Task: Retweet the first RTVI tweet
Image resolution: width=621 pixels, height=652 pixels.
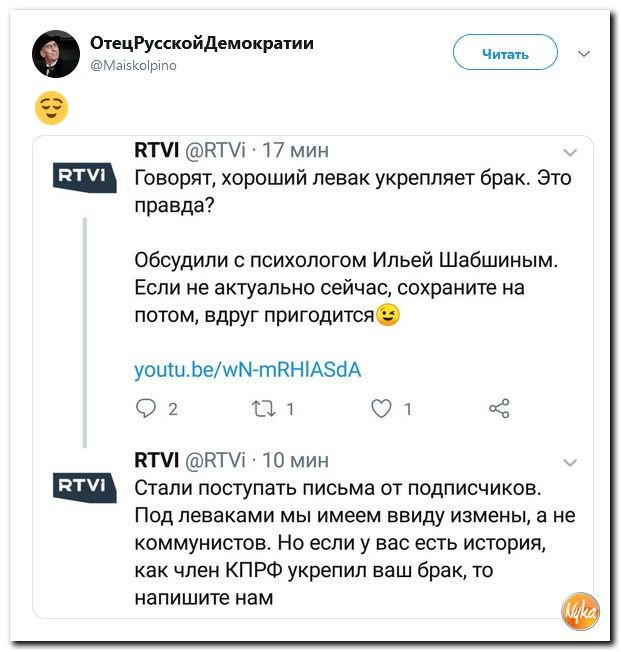Action: (x=264, y=409)
